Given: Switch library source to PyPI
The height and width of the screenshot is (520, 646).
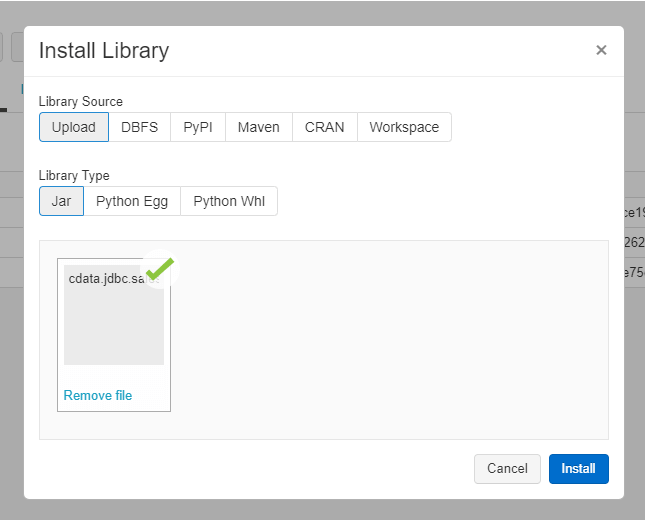Looking at the screenshot, I should pos(198,127).
